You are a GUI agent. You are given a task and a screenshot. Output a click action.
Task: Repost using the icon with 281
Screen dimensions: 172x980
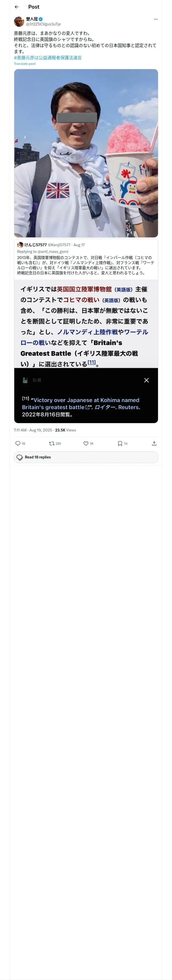click(55, 444)
